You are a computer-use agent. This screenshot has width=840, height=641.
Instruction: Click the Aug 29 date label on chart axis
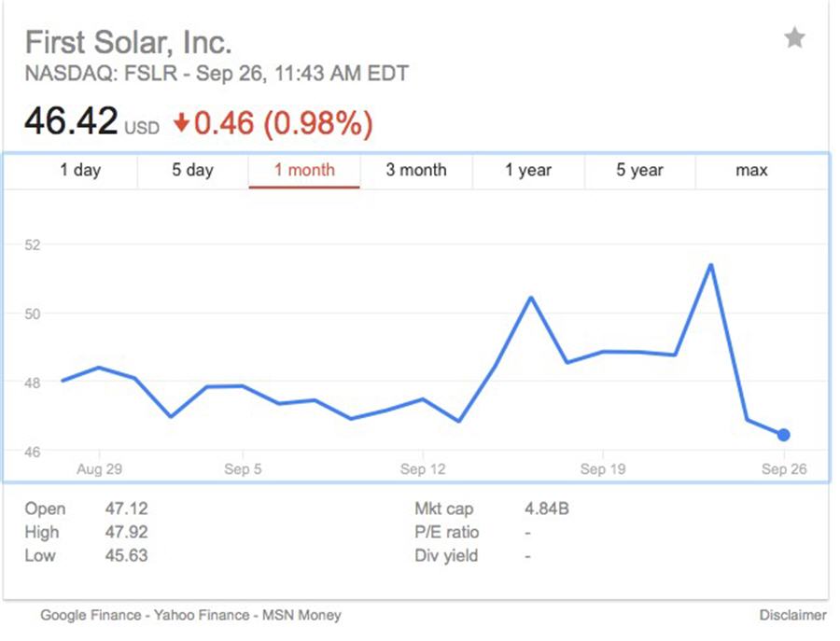pos(99,469)
